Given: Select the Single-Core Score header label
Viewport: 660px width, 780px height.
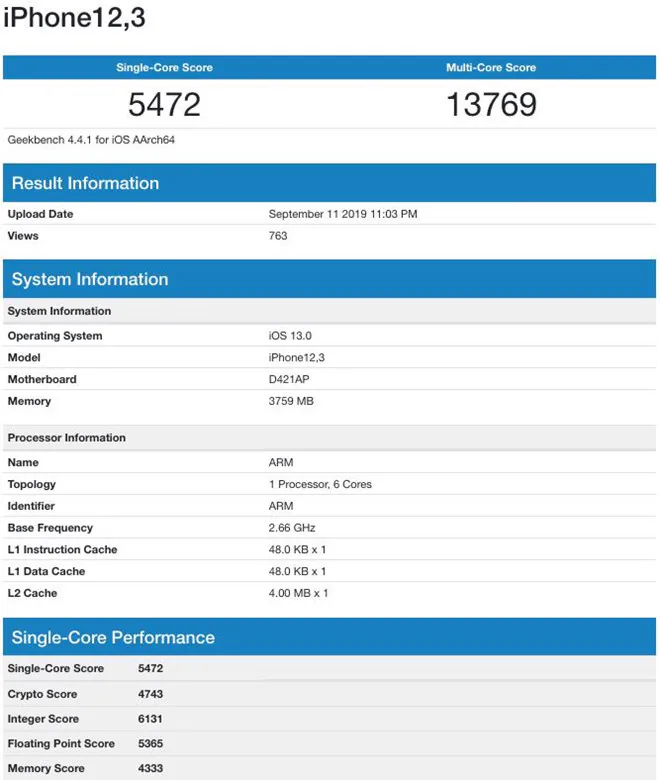Looking at the screenshot, I should click(x=164, y=68).
